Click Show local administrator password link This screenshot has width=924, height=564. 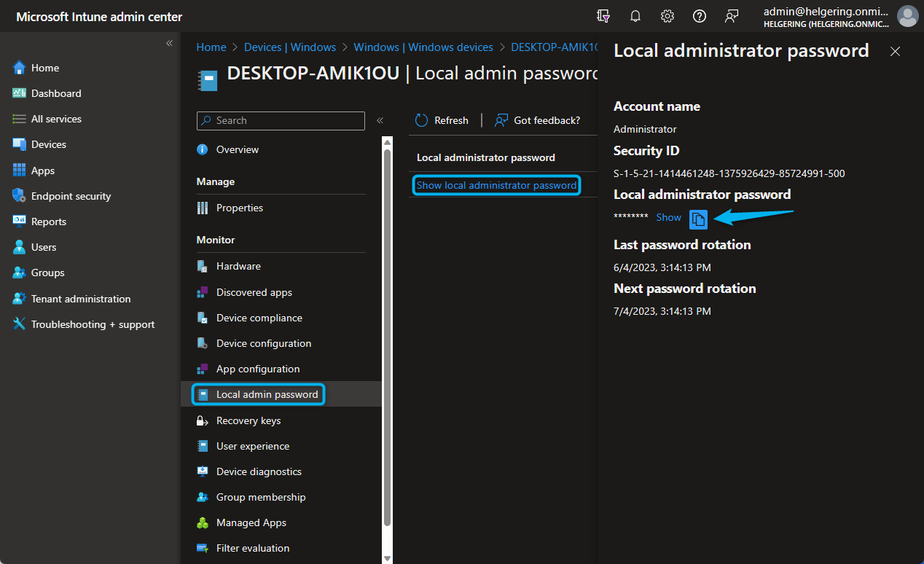click(x=496, y=185)
